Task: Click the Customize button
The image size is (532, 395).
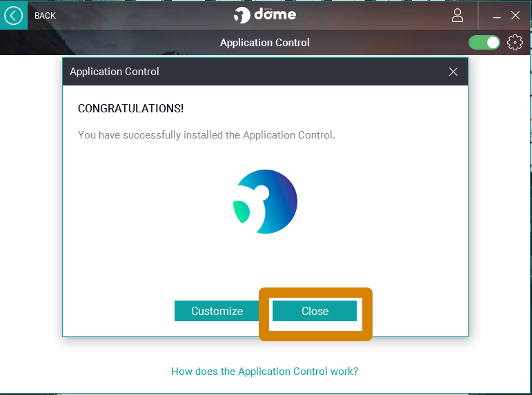Action: (x=217, y=311)
